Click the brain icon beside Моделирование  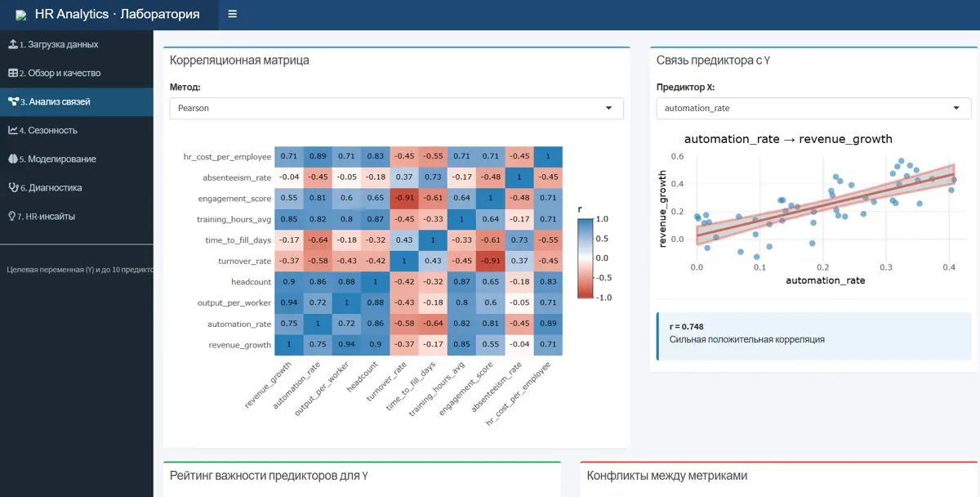click(x=12, y=159)
